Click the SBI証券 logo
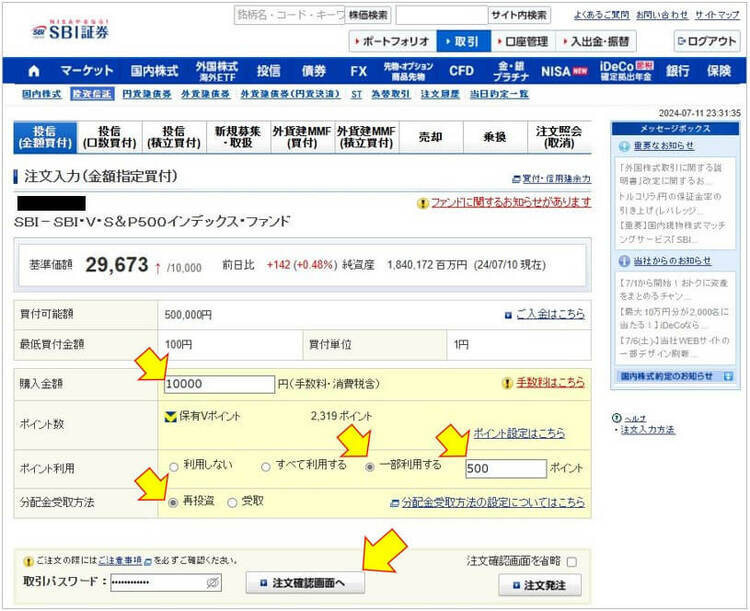Viewport: 750px width, 611px height. 71,30
